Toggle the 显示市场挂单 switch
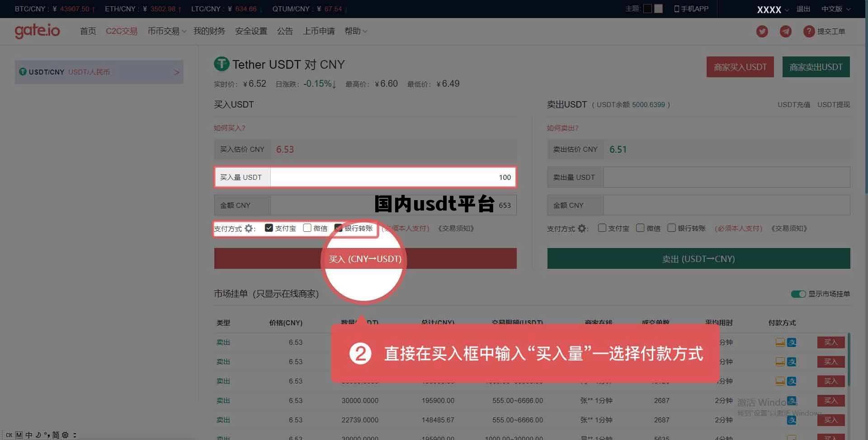 tap(798, 294)
